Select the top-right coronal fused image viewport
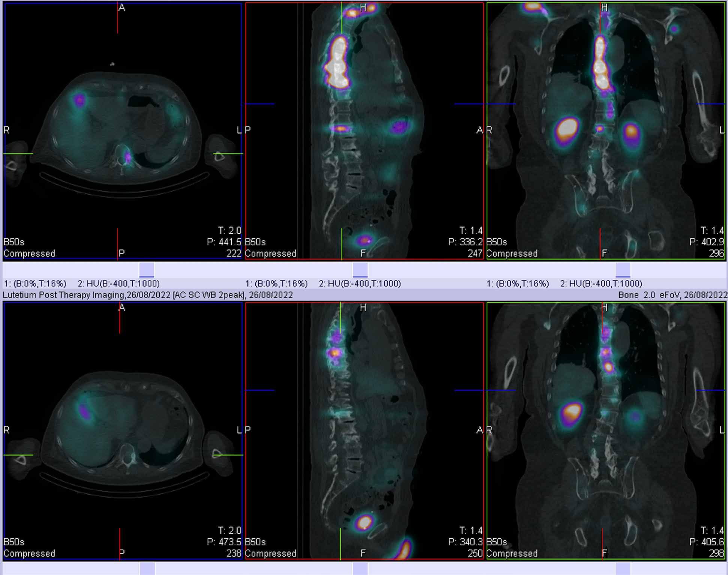Image resolution: width=728 pixels, height=575 pixels. (606, 131)
